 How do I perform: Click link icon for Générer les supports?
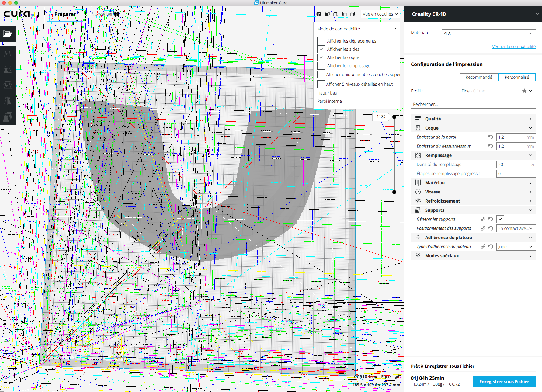[483, 219]
